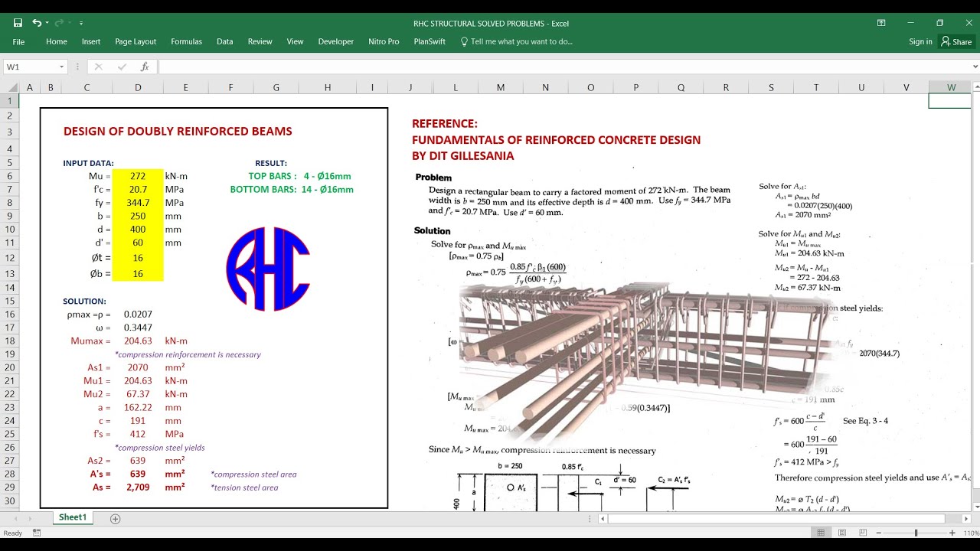Open the Review tab
Image resolution: width=980 pixels, height=551 pixels.
point(260,41)
